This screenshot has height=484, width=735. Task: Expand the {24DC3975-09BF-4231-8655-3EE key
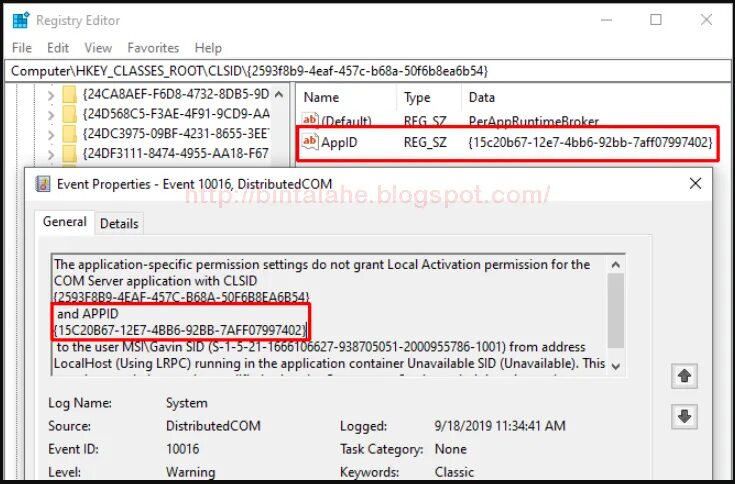pos(51,134)
